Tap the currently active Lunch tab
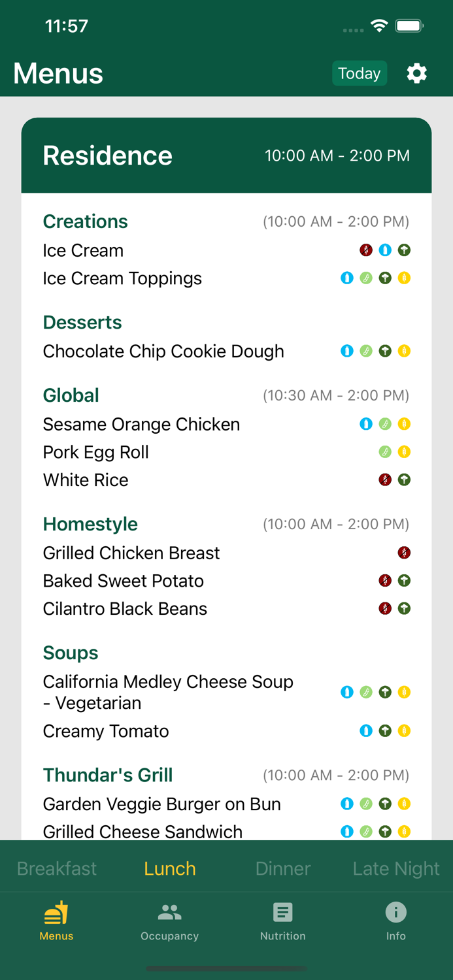The height and width of the screenshot is (980, 453). point(169,868)
